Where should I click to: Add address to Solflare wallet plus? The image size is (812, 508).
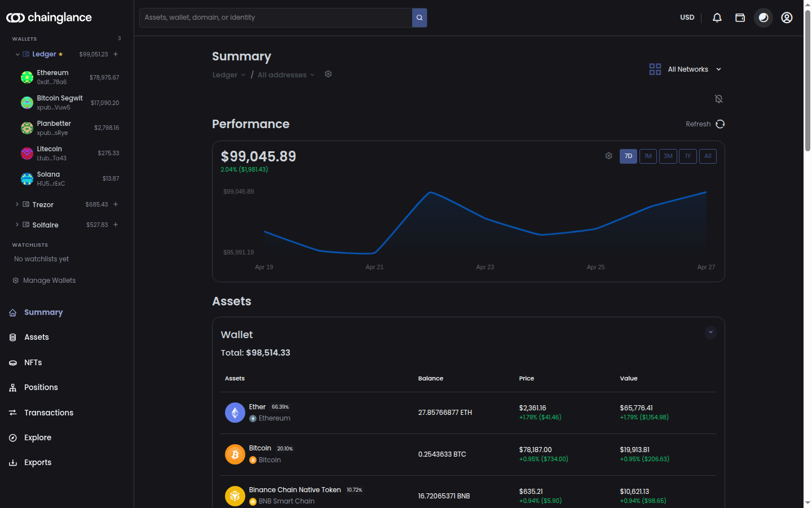point(116,225)
